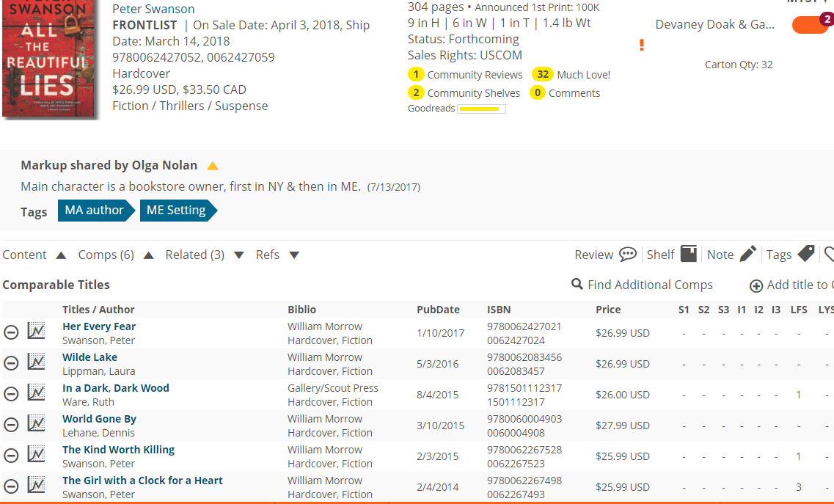The image size is (834, 504).
Task: Click the Sales Rights: USCOM text
Action: click(465, 55)
